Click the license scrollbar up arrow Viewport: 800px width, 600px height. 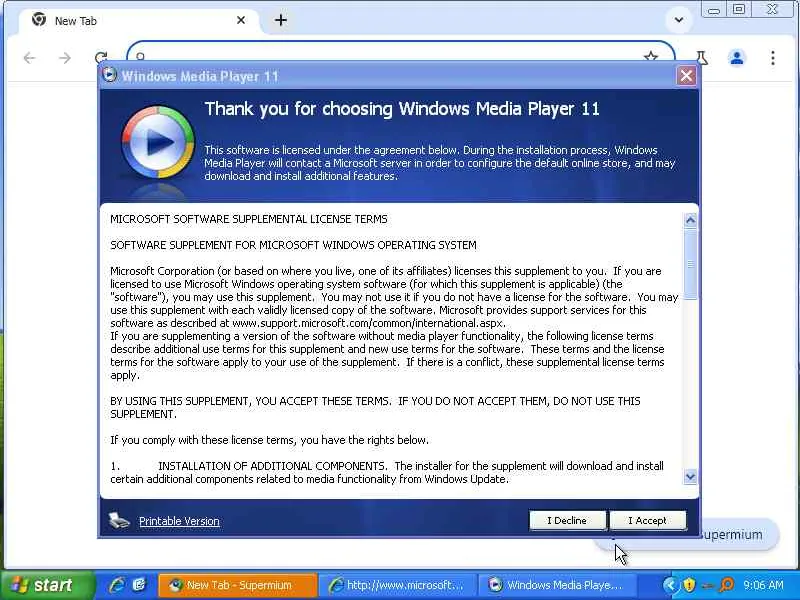[690, 220]
